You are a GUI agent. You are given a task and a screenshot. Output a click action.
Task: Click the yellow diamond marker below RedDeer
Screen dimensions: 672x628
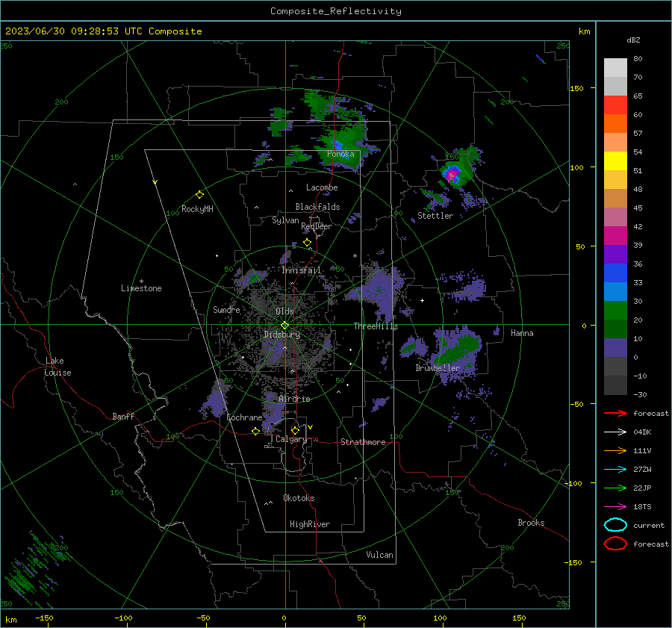(x=307, y=243)
